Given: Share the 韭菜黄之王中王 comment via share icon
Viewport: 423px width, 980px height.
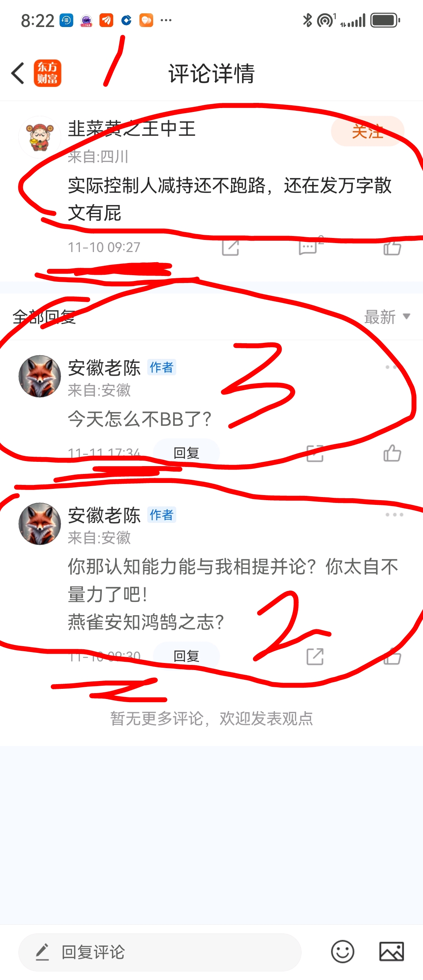Looking at the screenshot, I should (230, 247).
